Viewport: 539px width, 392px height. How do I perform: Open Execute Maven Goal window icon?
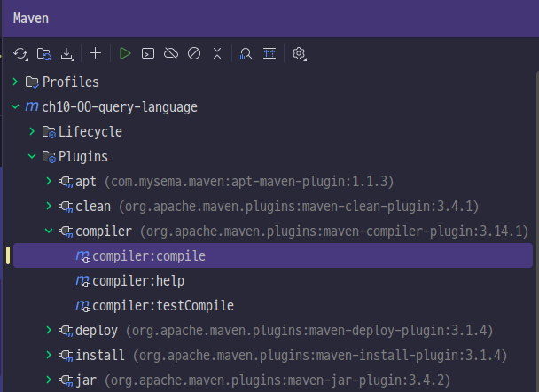point(148,53)
